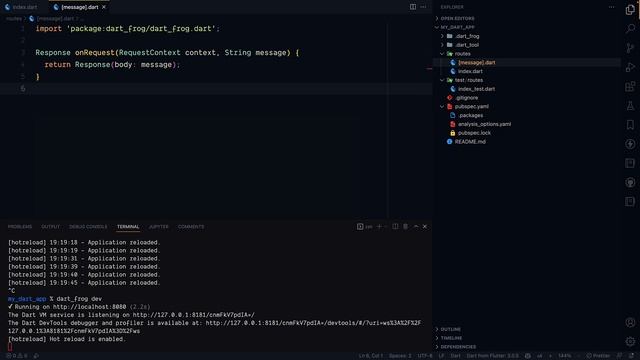The width and height of the screenshot is (640, 360).
Task: Click the Dart from Flutter SDK version
Action: pos(492,356)
